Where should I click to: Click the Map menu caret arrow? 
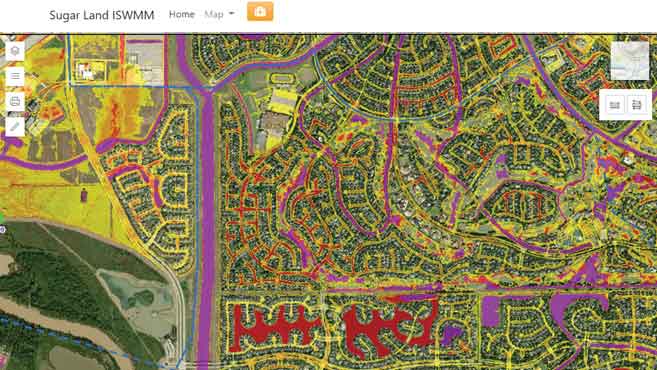click(x=231, y=14)
